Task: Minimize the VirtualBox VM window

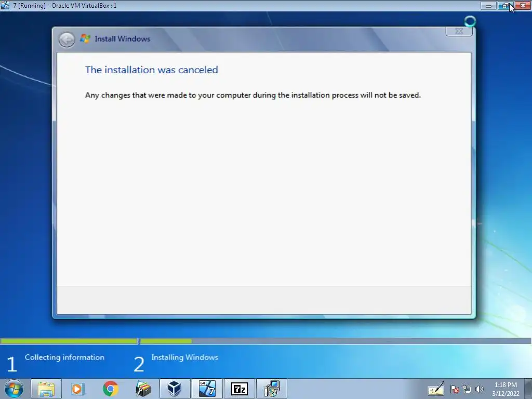Action: pyautogui.click(x=488, y=5)
